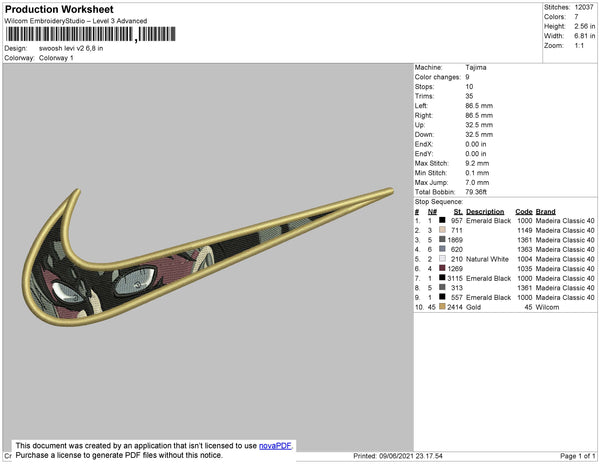Click the Colorway 1 value
The image size is (600, 464).
56,58
